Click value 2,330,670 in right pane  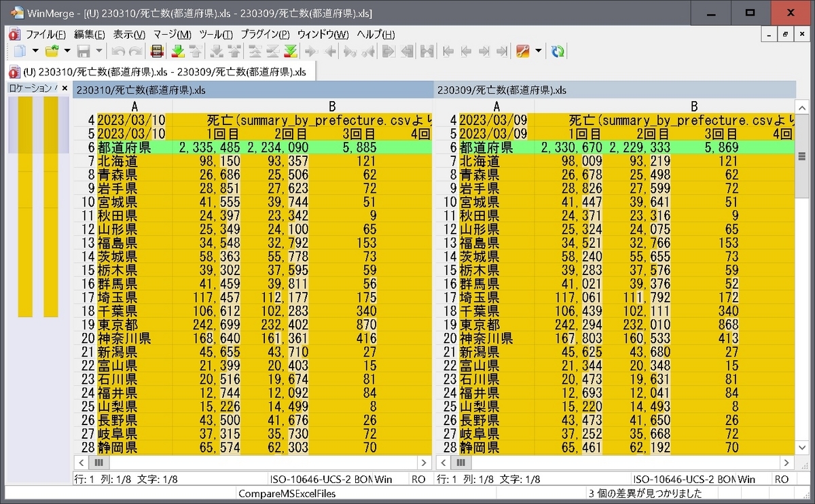[570, 147]
